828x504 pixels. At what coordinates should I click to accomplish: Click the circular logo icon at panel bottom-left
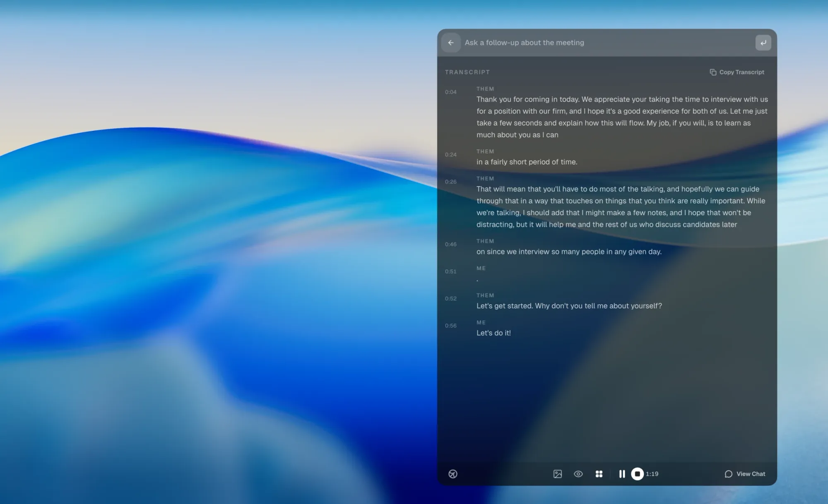[x=453, y=474]
